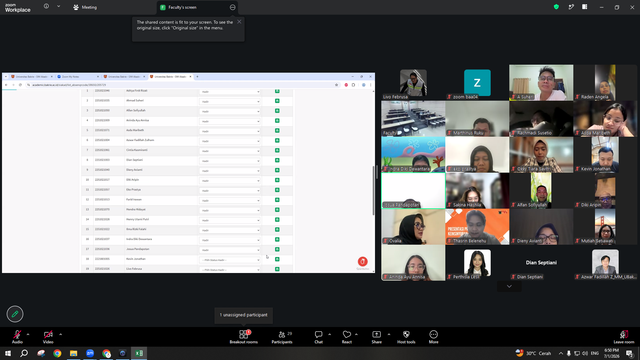Open the Breakout rooms panel
640x360 pixels.
coord(243,337)
